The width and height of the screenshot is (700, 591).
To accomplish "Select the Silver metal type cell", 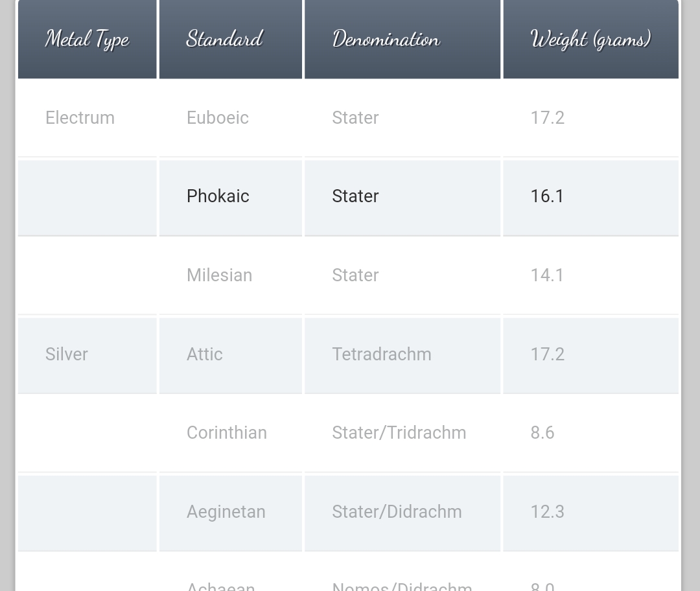I will coord(87,354).
